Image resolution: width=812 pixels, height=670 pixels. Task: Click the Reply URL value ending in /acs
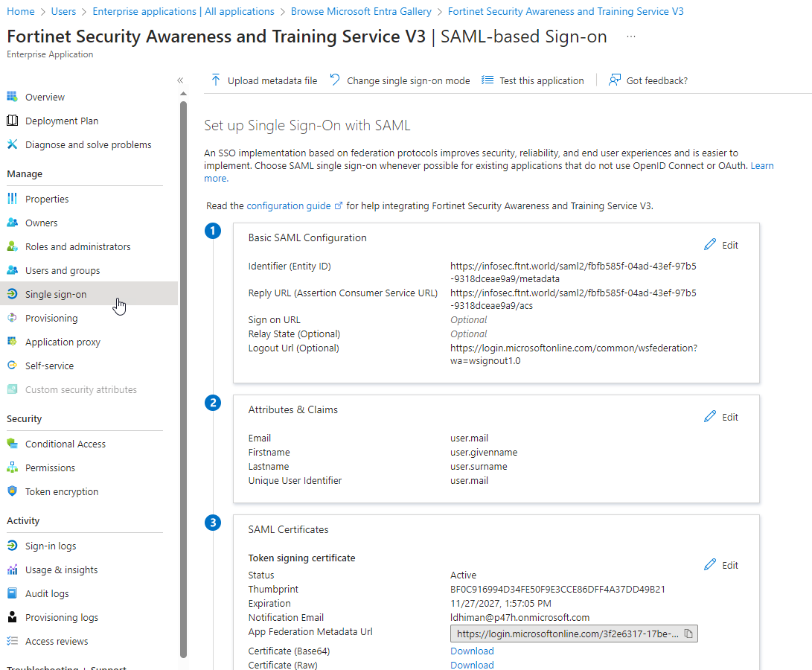click(573, 299)
